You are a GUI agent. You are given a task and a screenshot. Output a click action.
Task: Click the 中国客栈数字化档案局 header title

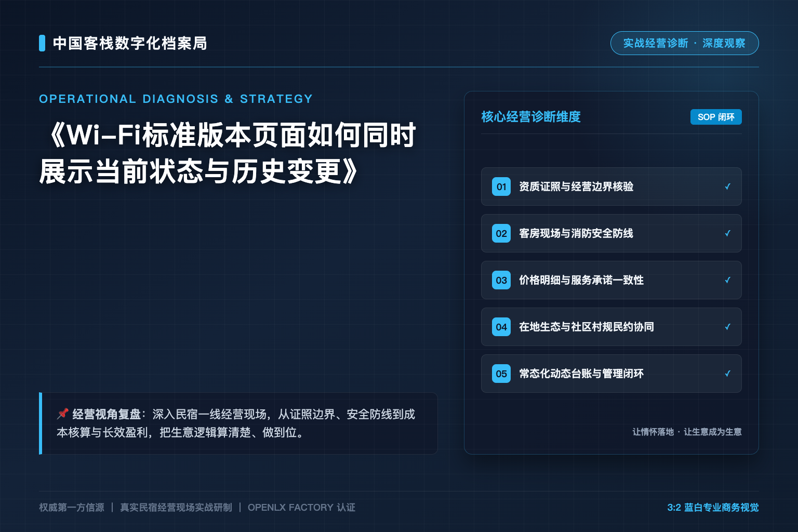click(x=130, y=43)
